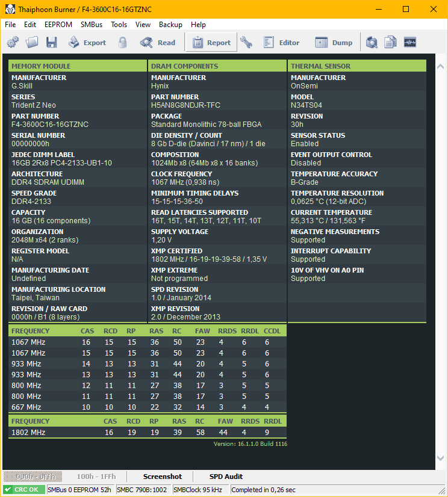Click the XMP Certified 1802 MHz timings value
The height and width of the screenshot is (497, 448).
209,259
